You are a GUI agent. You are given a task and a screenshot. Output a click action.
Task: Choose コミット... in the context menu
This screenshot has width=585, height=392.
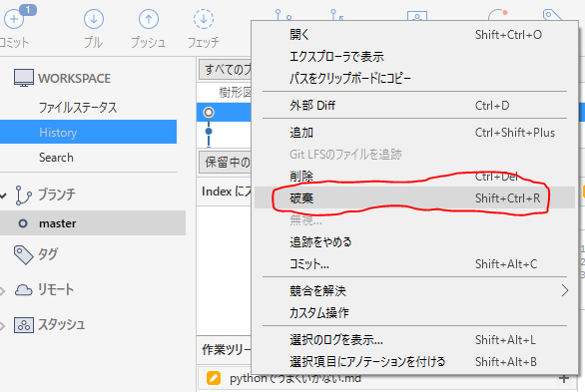click(x=415, y=263)
